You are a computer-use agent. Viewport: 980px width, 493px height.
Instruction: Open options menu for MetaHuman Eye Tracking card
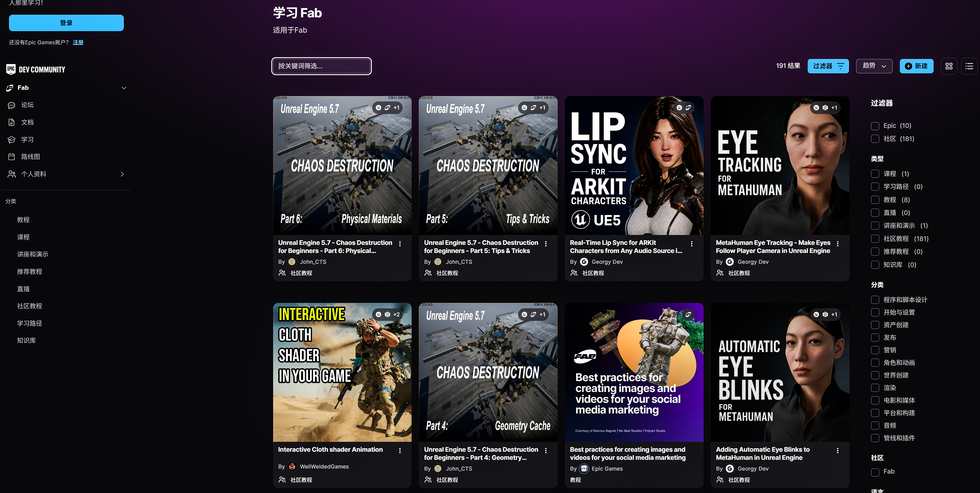pos(838,244)
